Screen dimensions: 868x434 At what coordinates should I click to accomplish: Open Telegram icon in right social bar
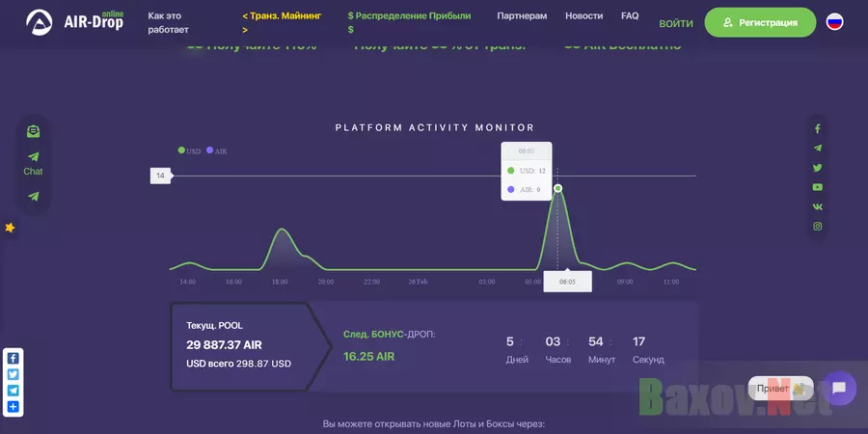(818, 148)
